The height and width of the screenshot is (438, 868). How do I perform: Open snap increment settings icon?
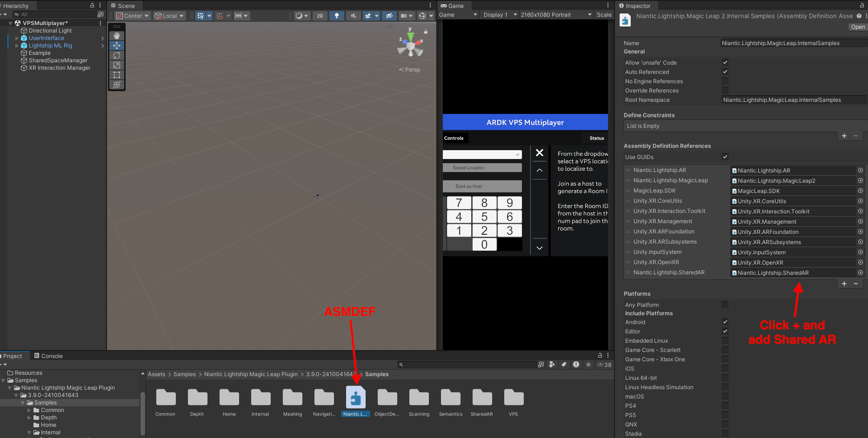click(239, 16)
